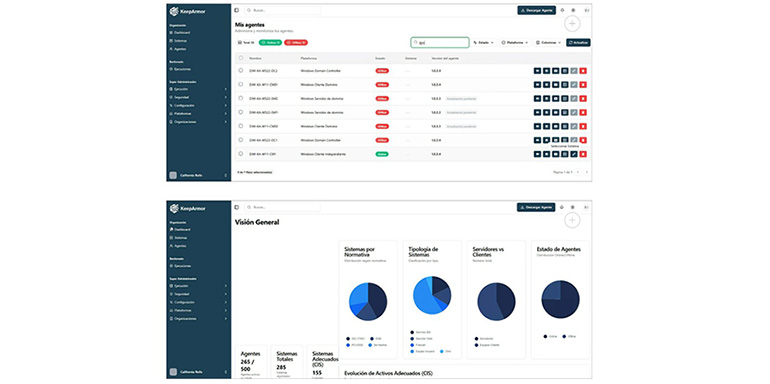This screenshot has height=384, width=770.
Task: Click red delete icon in Windows Cliente Independiente row
Action: pyautogui.click(x=583, y=154)
